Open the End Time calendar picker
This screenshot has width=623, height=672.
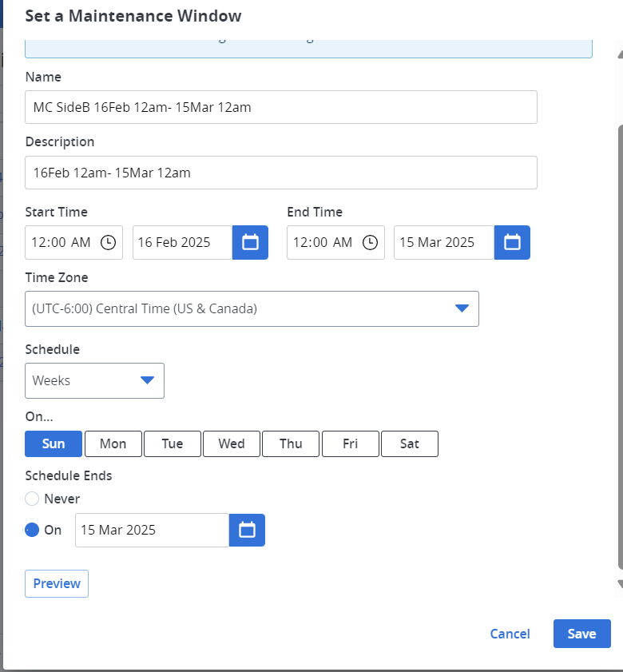512,242
